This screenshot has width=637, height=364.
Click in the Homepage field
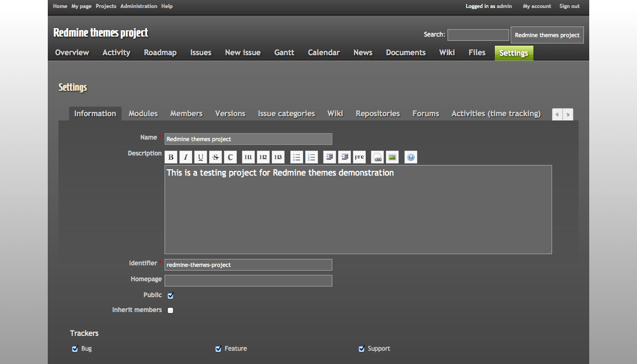[x=248, y=281]
